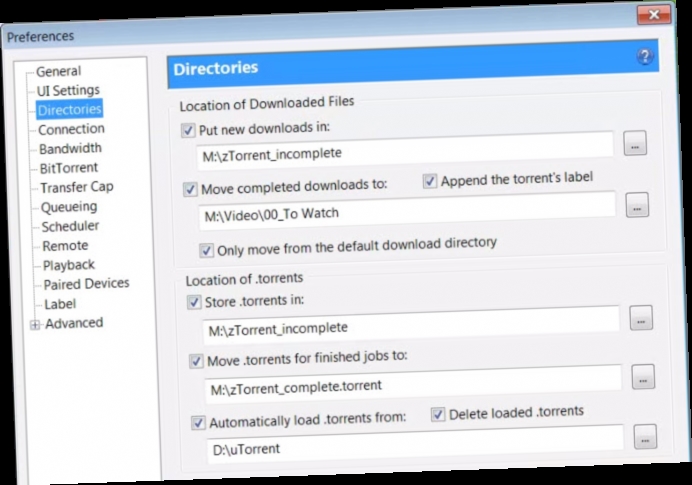Toggle 'Automatically load .torrents from' checkbox
The width and height of the screenshot is (692, 485).
[x=198, y=423]
